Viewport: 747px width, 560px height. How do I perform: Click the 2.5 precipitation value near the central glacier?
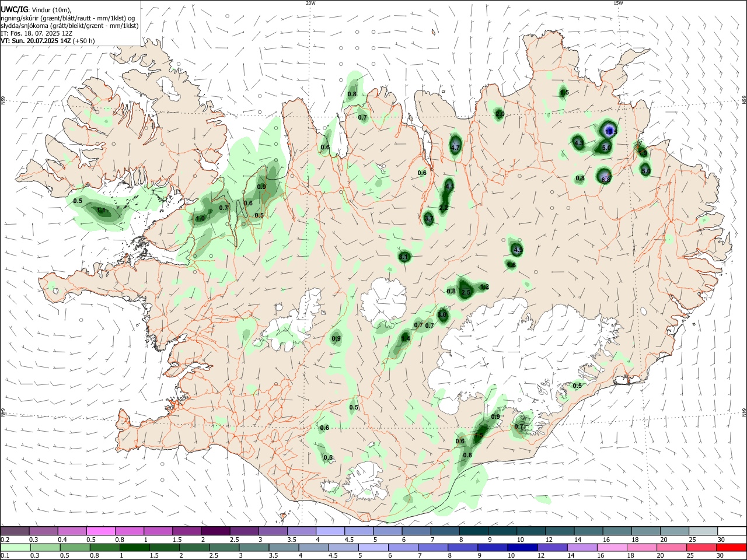466,292
